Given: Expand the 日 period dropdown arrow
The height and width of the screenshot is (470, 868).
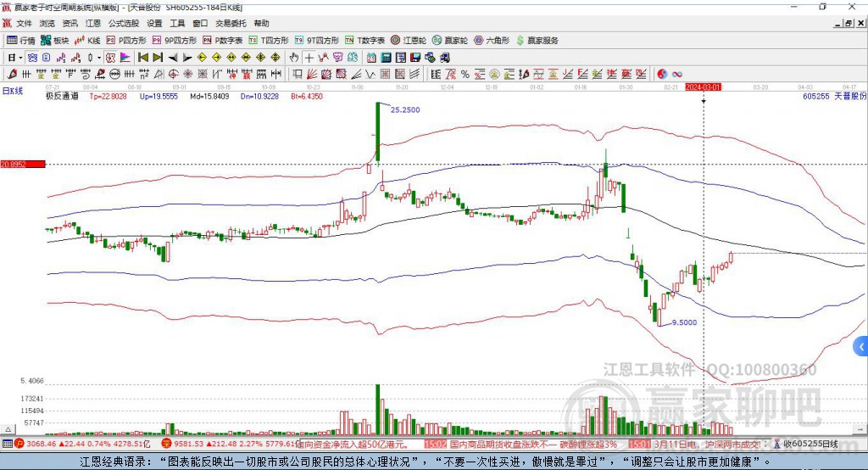Looking at the screenshot, I should pos(20,58).
